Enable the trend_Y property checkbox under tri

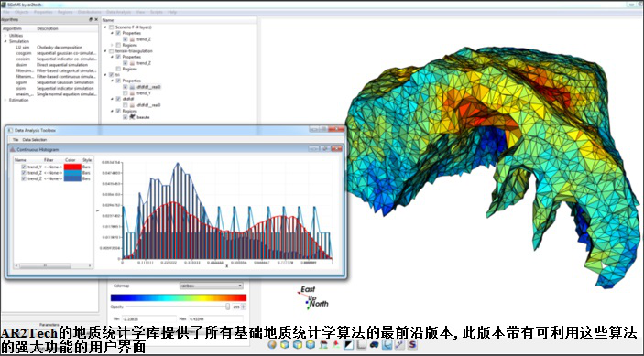(126, 93)
